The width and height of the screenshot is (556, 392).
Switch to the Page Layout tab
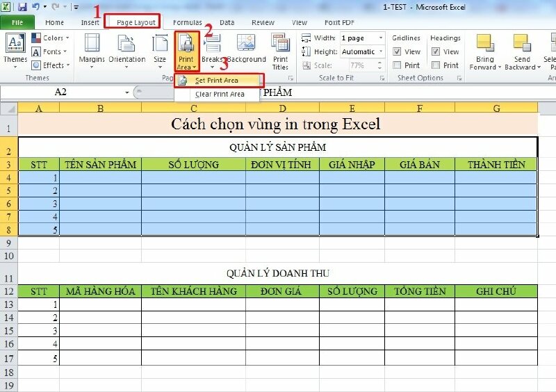coord(136,22)
